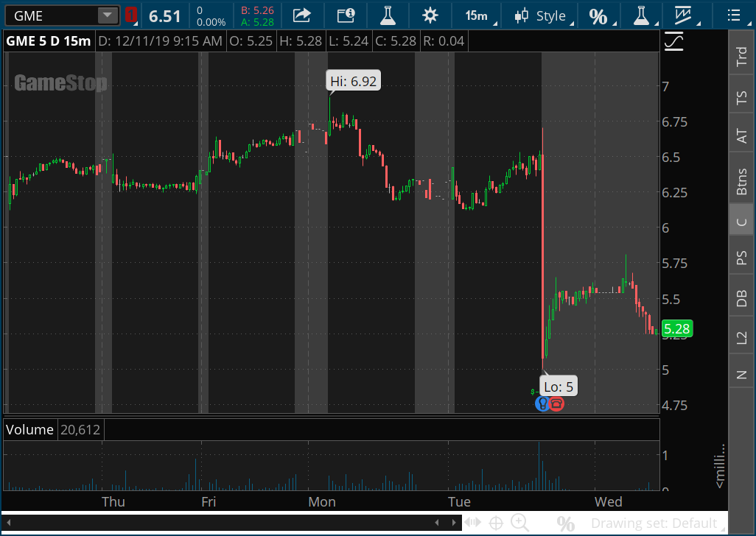This screenshot has height=536, width=756.
Task: Click the 20,612 volume value
Action: (80, 429)
